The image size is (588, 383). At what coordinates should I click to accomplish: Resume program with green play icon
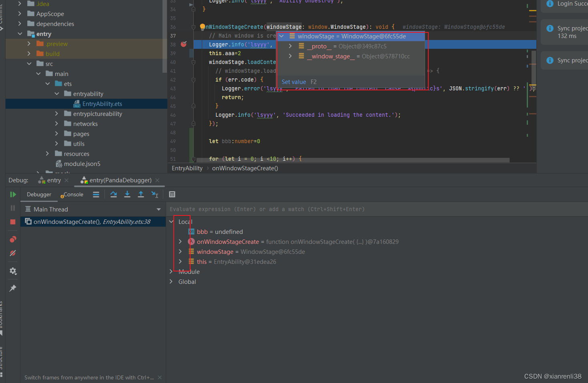[x=13, y=194]
